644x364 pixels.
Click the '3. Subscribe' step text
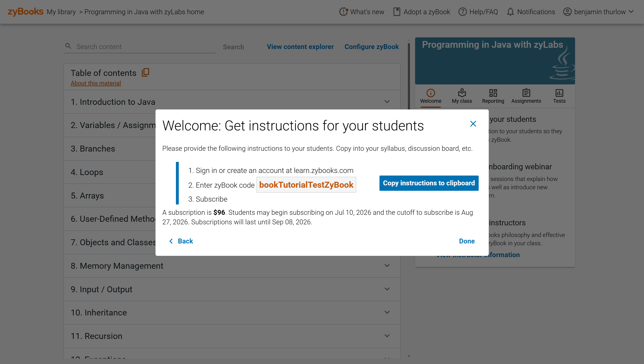208,199
